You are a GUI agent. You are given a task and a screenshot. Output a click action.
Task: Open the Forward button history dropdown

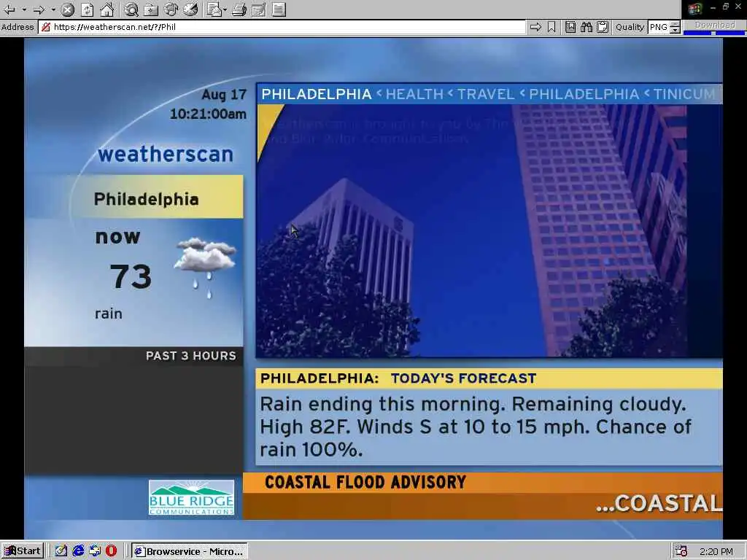(x=53, y=9)
